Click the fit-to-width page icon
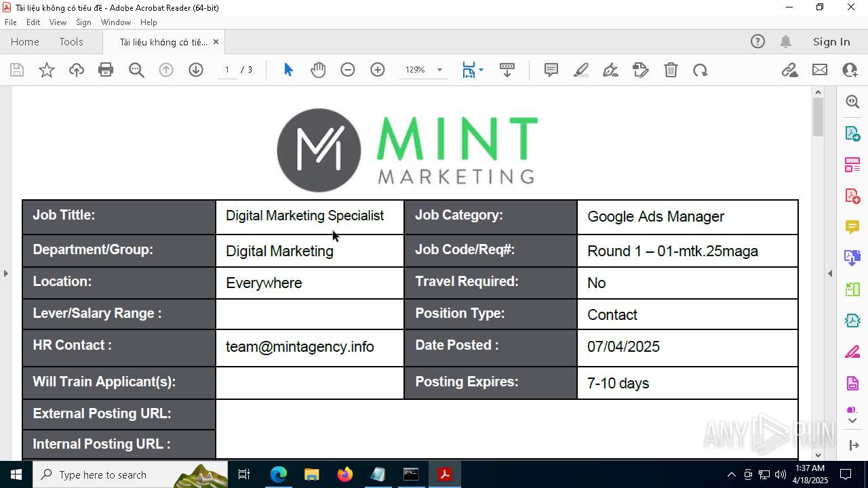Viewport: 868px width, 488px height. click(x=469, y=70)
